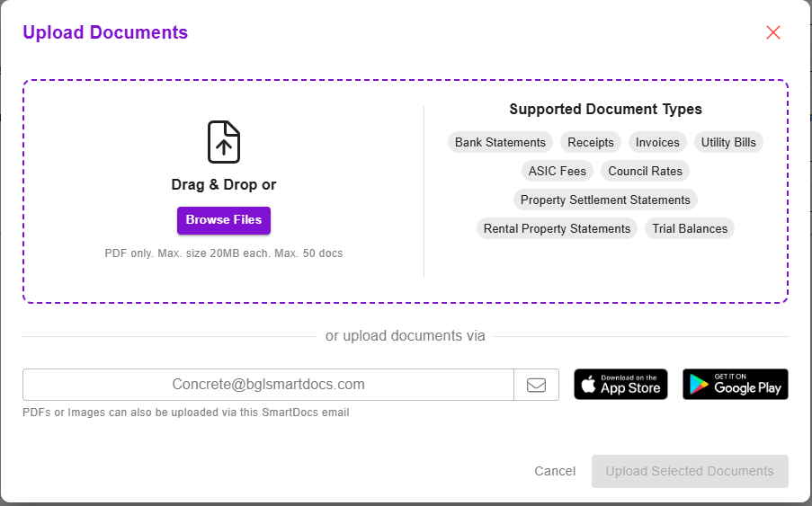Select the Invoices document type chip
The image size is (812, 506).
coord(657,142)
